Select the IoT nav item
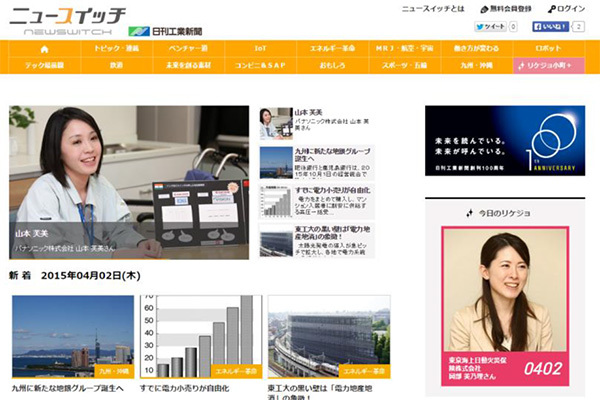The image size is (600, 400). tap(261, 49)
